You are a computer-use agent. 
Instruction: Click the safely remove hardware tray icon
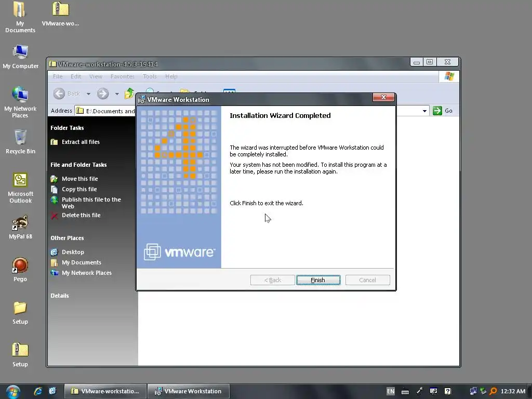pos(483,391)
